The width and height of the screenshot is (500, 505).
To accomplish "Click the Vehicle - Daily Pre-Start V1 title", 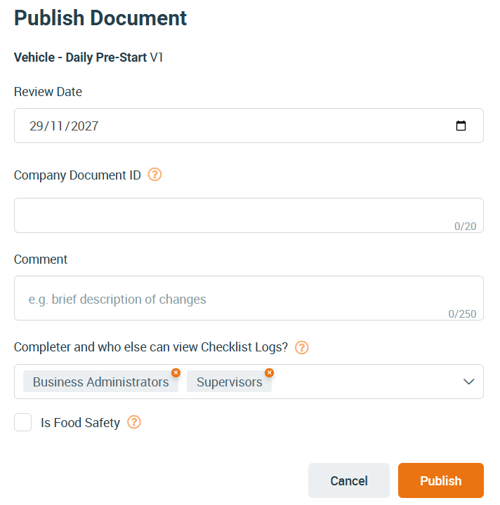I will pyautogui.click(x=88, y=57).
